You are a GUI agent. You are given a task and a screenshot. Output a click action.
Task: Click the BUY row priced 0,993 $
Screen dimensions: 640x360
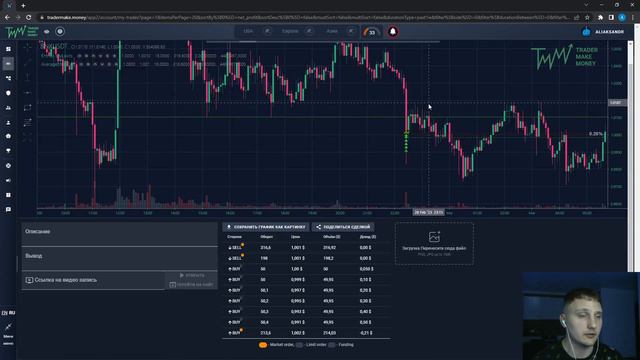coord(306,311)
